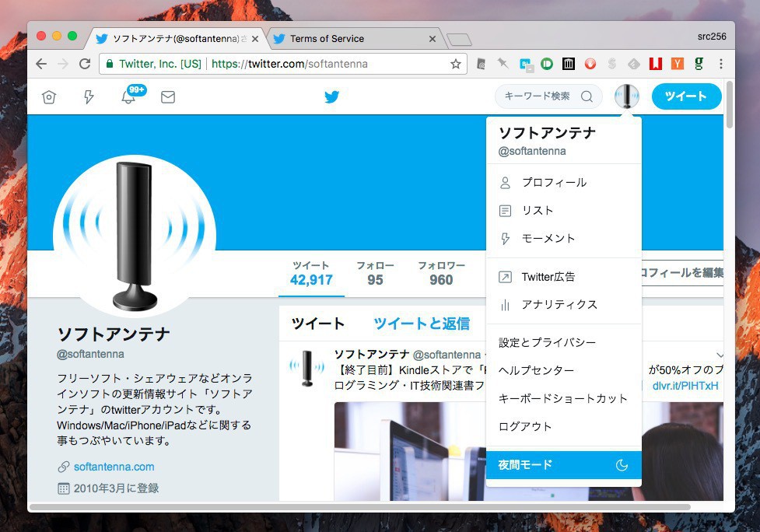Click the browser address bar URL
This screenshot has height=532, width=760.
(x=289, y=64)
